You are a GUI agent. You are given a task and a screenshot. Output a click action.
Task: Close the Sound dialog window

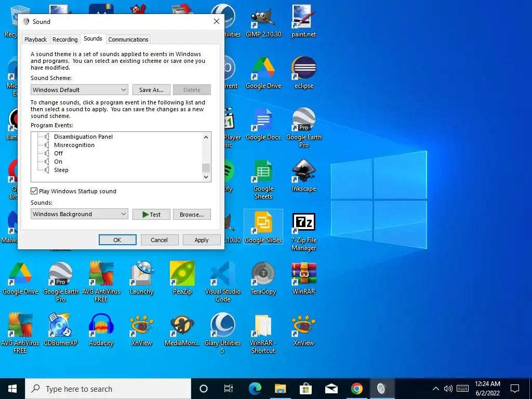point(217,21)
